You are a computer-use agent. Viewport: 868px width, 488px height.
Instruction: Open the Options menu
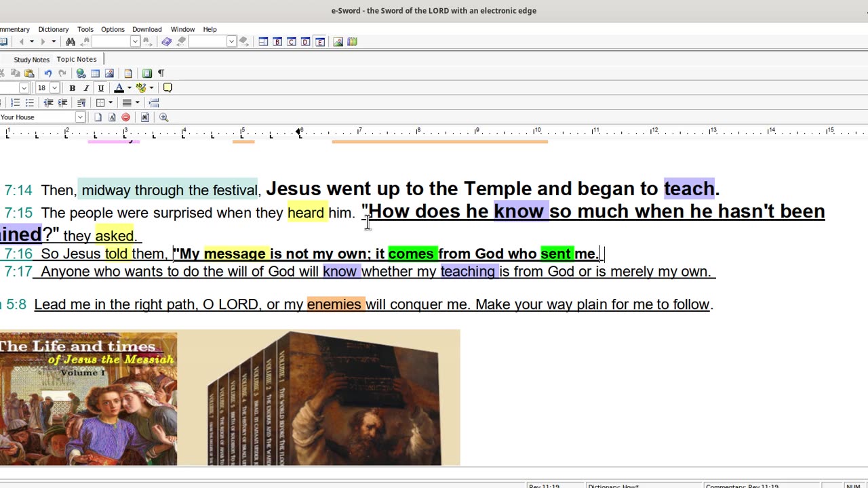(113, 29)
